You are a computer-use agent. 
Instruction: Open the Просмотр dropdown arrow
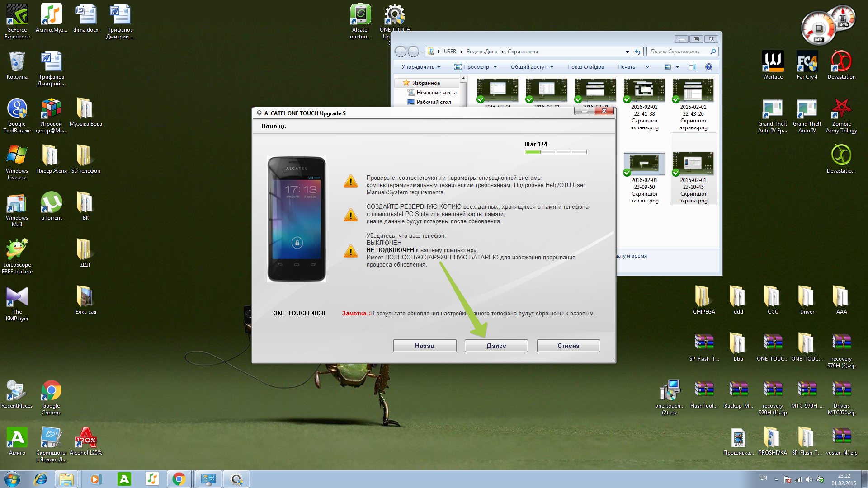(495, 67)
